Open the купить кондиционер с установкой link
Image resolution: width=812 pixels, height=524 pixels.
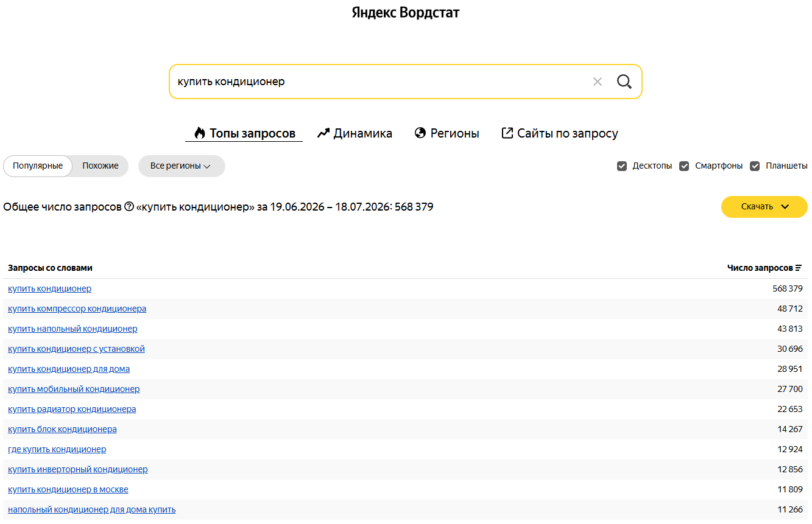click(x=76, y=349)
